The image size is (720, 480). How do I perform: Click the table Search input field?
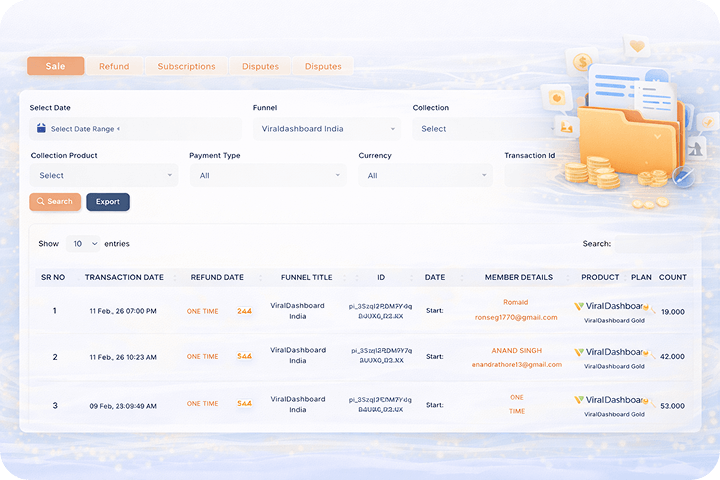pyautogui.click(x=650, y=243)
